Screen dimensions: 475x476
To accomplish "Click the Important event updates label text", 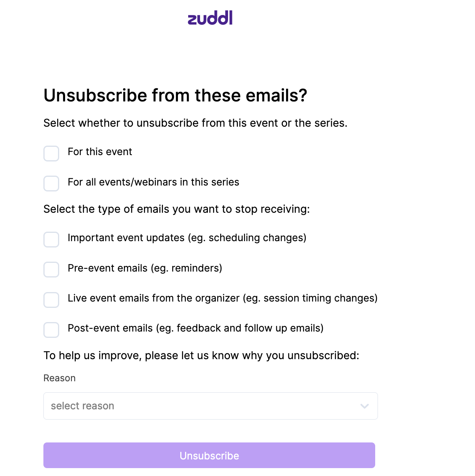I will click(187, 238).
